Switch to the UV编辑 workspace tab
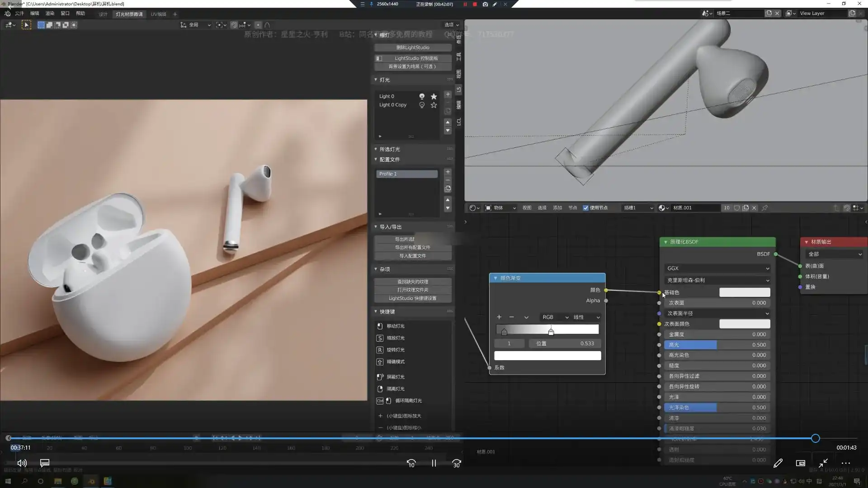The width and height of the screenshot is (868, 488). (x=159, y=14)
